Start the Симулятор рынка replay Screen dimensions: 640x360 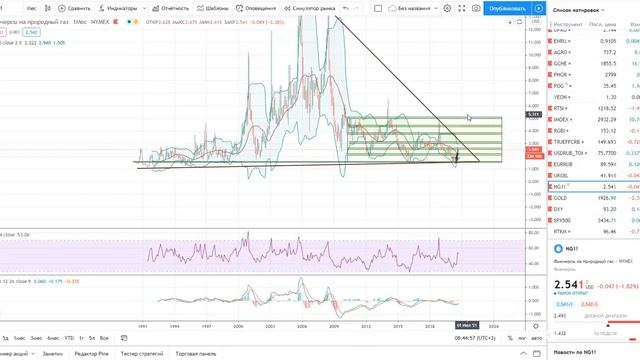pos(309,8)
